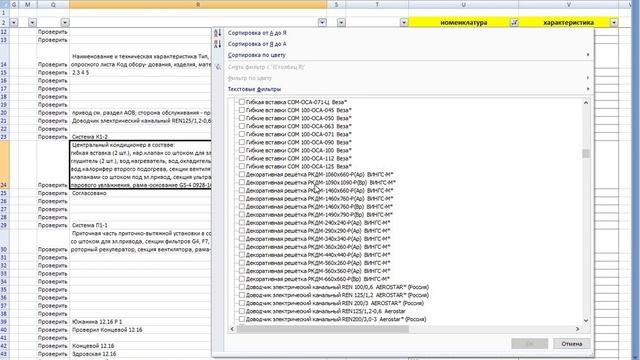Click list item Декоративная решётка РКДМ-1090х1090-Р(Вр)

click(x=320, y=182)
